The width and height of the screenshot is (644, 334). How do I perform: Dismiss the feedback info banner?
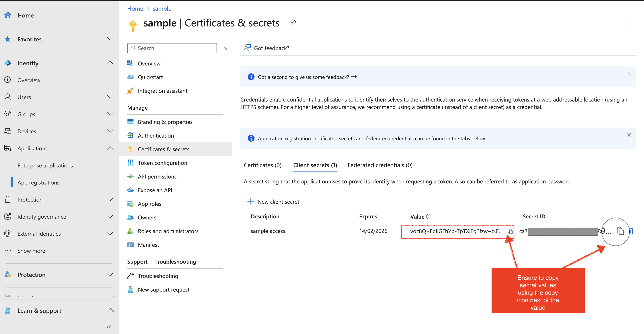point(629,73)
